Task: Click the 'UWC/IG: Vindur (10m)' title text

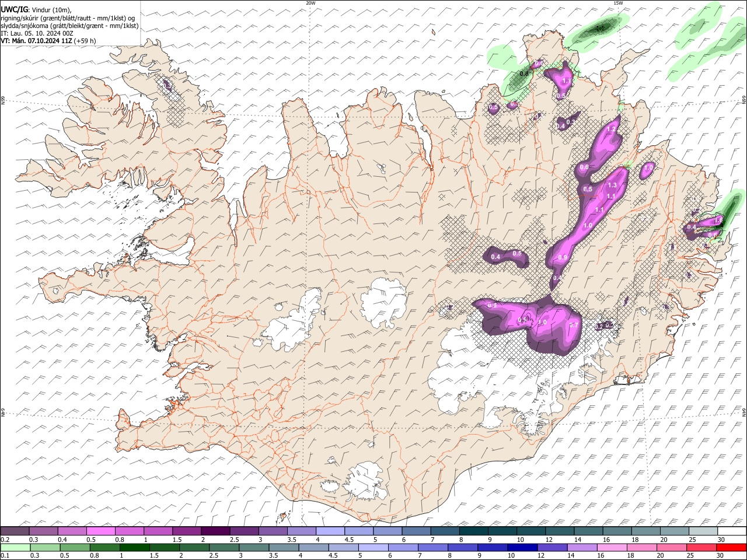Action: pyautogui.click(x=36, y=10)
